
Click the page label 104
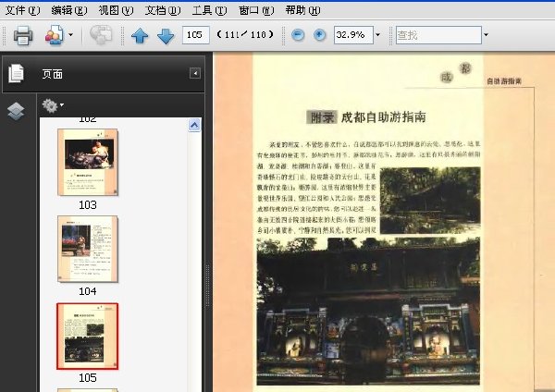88,291
